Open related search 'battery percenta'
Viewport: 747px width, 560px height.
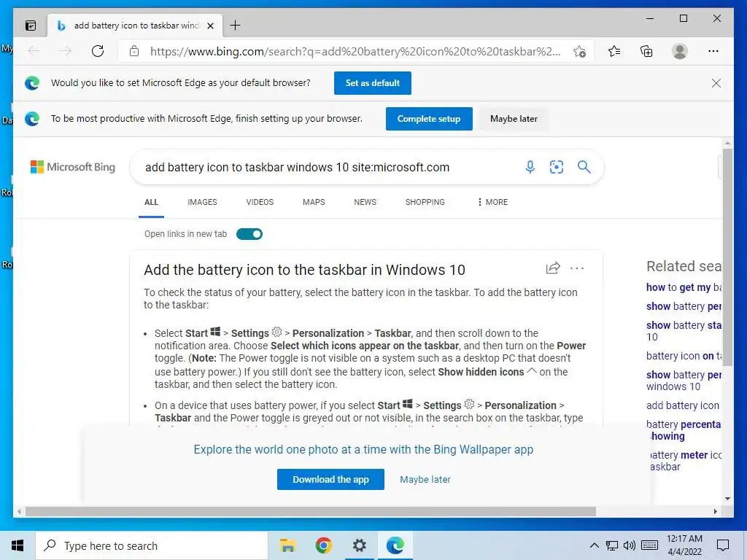684,430
